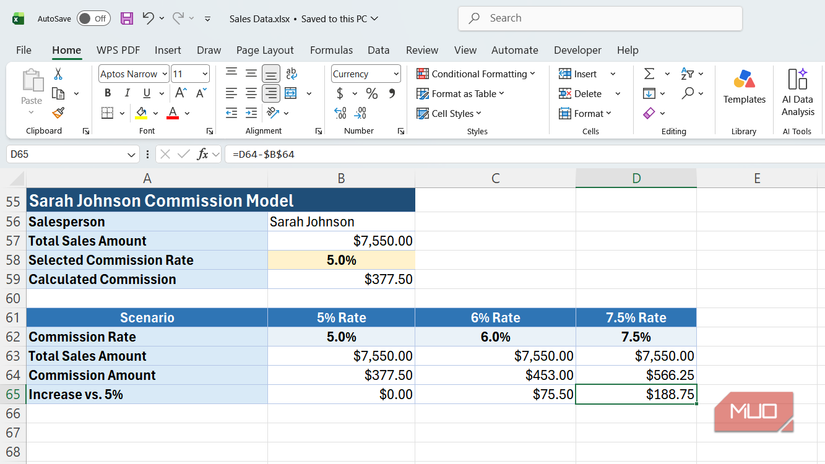Apply the yellow fill color
825x464 pixels.
click(x=141, y=113)
